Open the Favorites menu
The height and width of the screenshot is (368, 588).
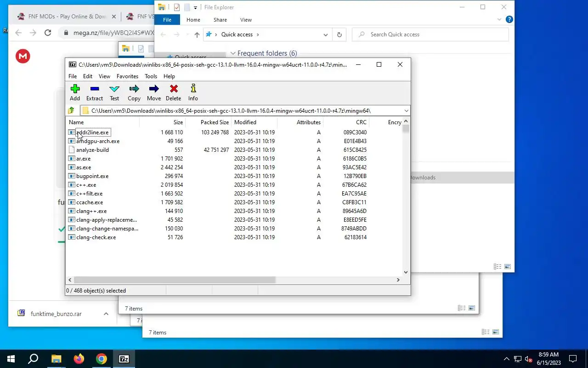click(127, 76)
